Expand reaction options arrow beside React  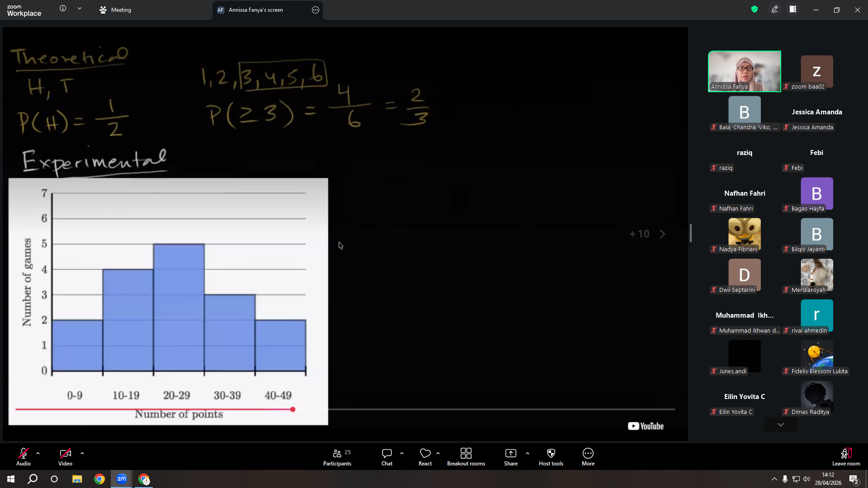(x=438, y=453)
